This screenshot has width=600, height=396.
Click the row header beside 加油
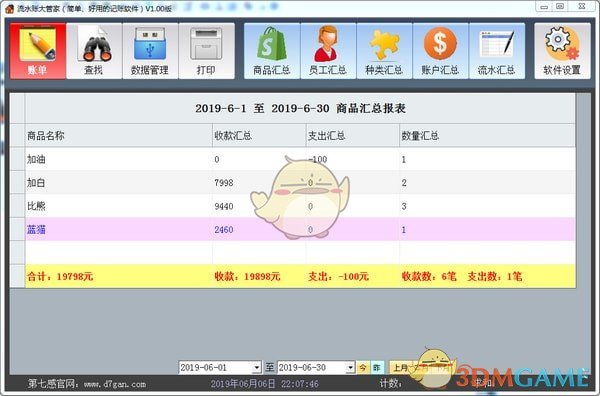click(18, 159)
